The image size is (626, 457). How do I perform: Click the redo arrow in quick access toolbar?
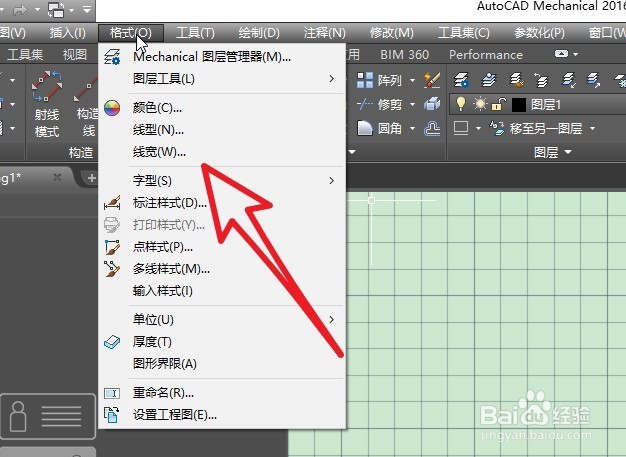click(19, 10)
